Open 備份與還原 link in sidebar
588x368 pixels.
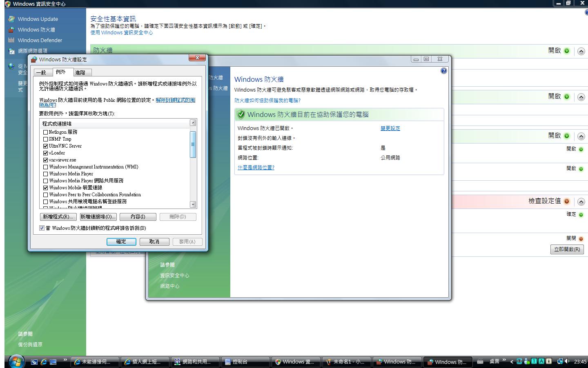30,345
